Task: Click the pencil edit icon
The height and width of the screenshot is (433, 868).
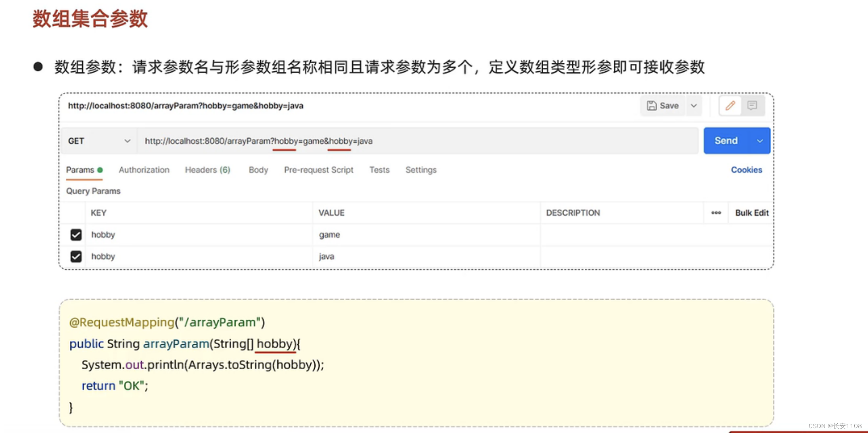Action: [x=730, y=106]
